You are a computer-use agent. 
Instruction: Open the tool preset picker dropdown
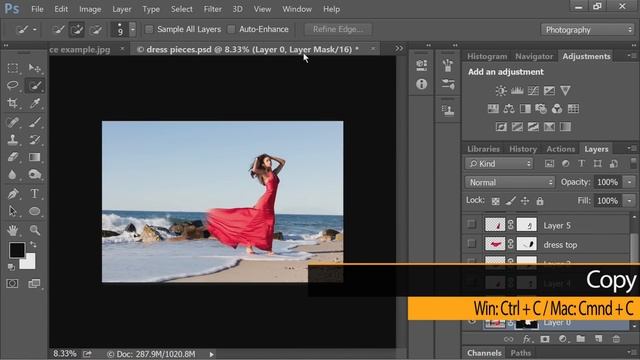35,29
